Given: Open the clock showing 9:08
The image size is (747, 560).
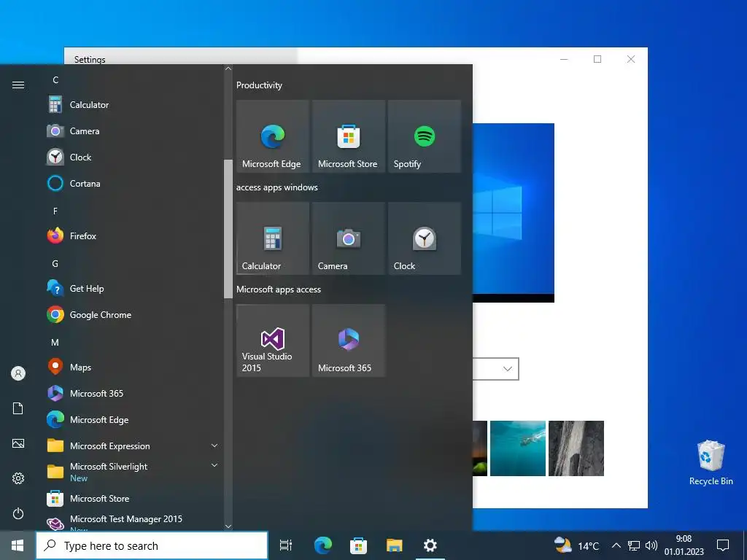Looking at the screenshot, I should (x=684, y=545).
